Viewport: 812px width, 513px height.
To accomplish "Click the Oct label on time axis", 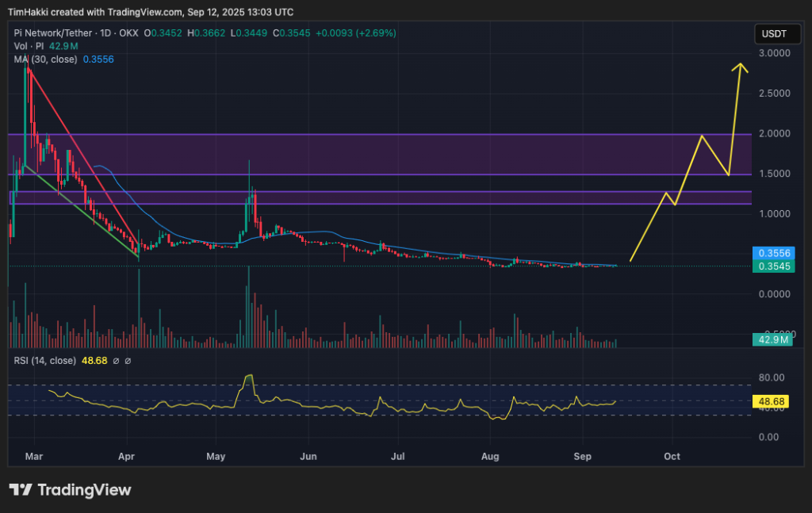I will coord(672,457).
